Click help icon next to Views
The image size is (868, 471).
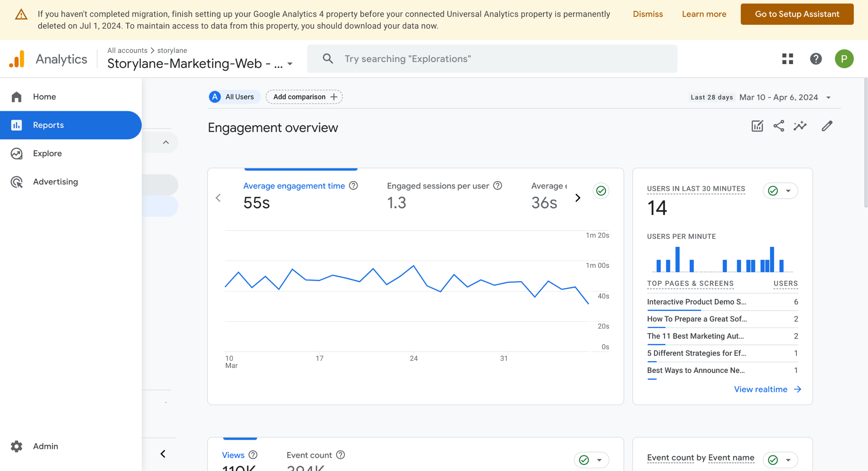tap(253, 455)
